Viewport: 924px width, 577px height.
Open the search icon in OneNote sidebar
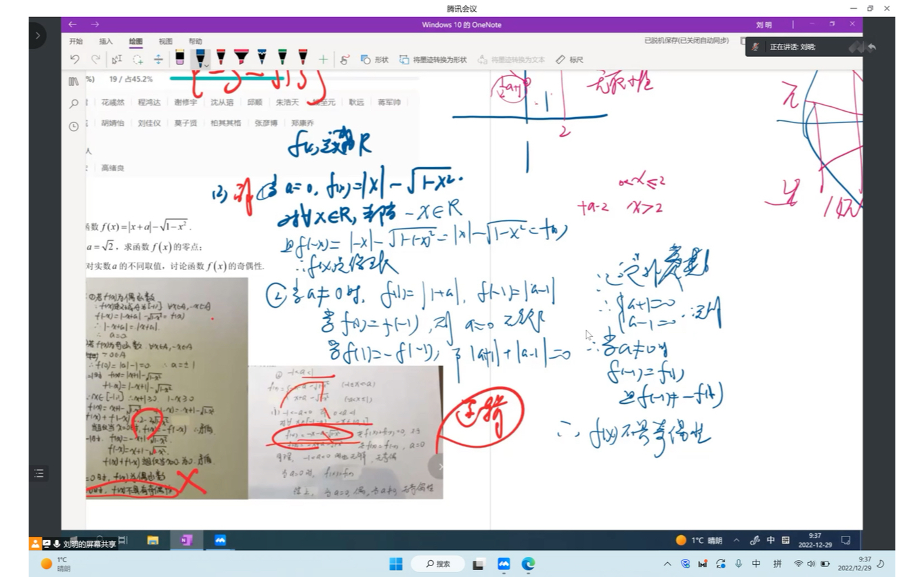coord(74,103)
